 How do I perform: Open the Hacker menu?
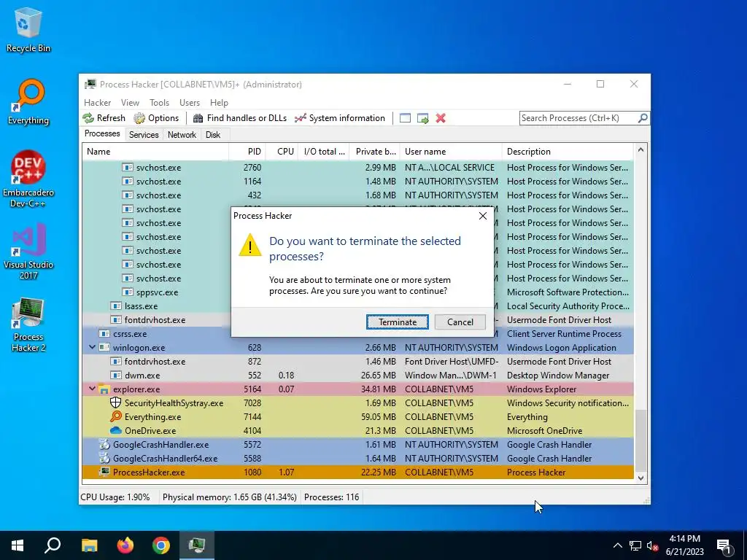(97, 103)
